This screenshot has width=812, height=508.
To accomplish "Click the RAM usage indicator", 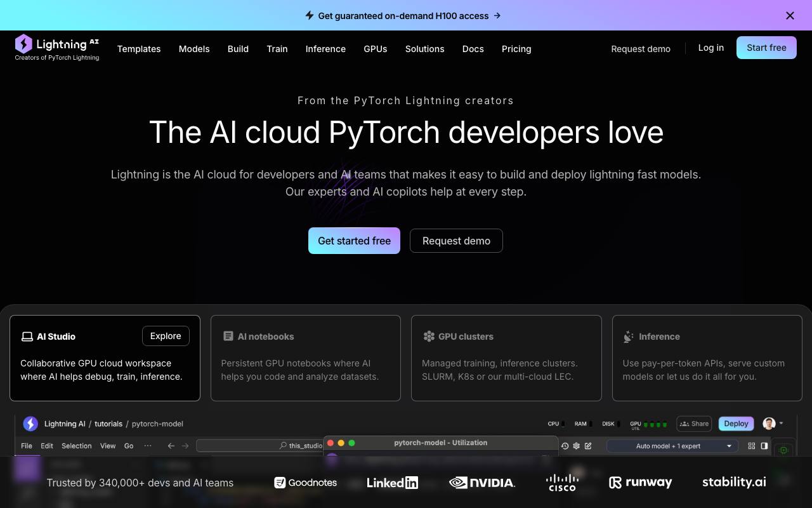I will (x=584, y=424).
